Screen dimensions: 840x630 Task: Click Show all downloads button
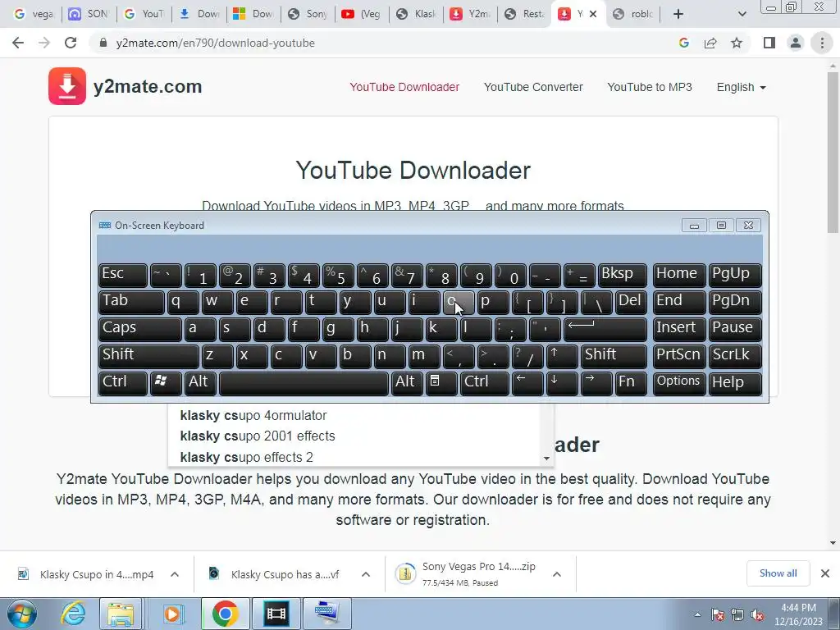pyautogui.click(x=778, y=573)
